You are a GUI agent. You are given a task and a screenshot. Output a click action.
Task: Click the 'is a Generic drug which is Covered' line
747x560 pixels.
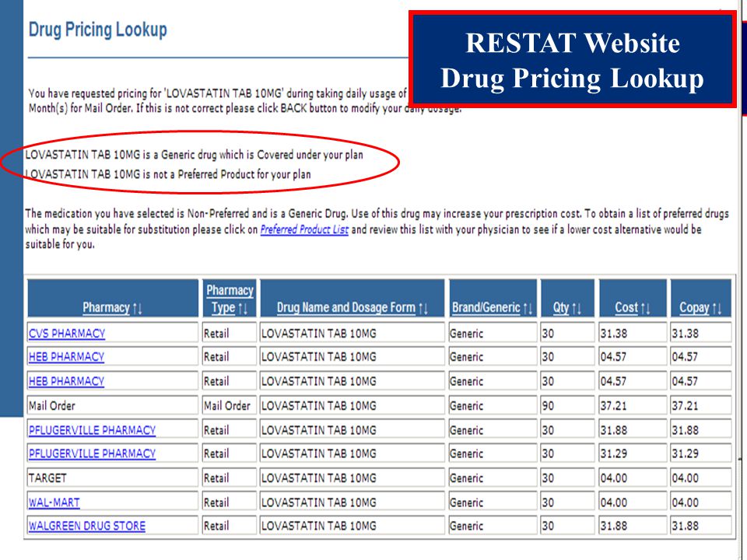click(194, 155)
